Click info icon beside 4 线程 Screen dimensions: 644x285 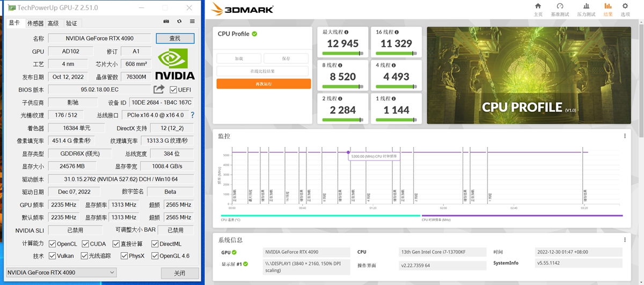[394, 65]
